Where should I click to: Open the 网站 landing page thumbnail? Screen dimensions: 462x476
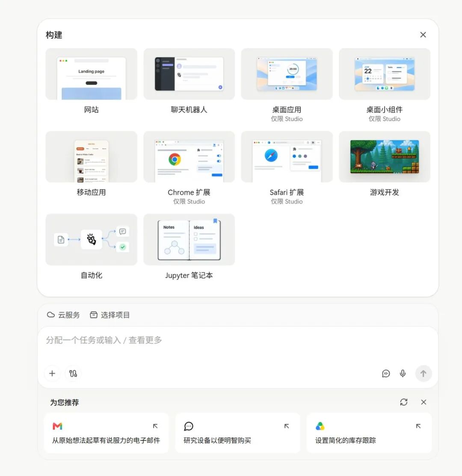click(91, 74)
